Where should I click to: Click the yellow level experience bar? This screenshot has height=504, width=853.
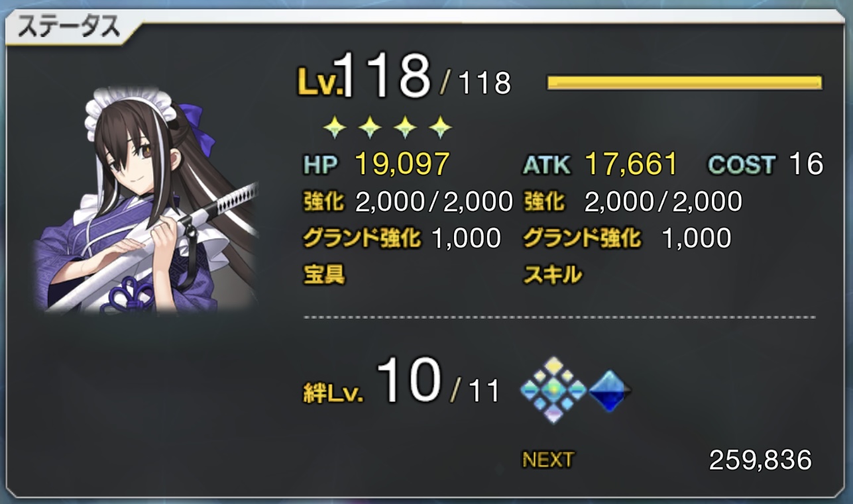pyautogui.click(x=685, y=82)
